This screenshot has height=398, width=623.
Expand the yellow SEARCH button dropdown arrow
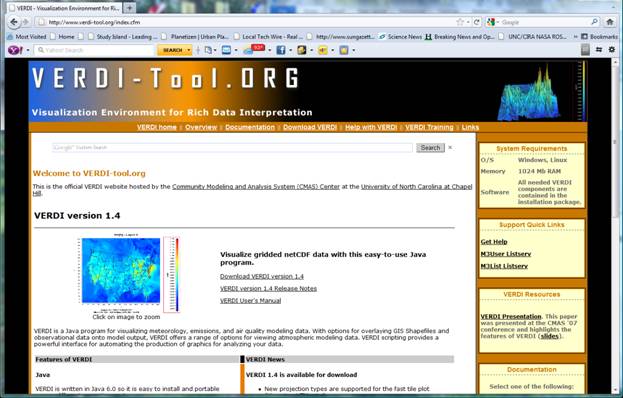[189, 50]
